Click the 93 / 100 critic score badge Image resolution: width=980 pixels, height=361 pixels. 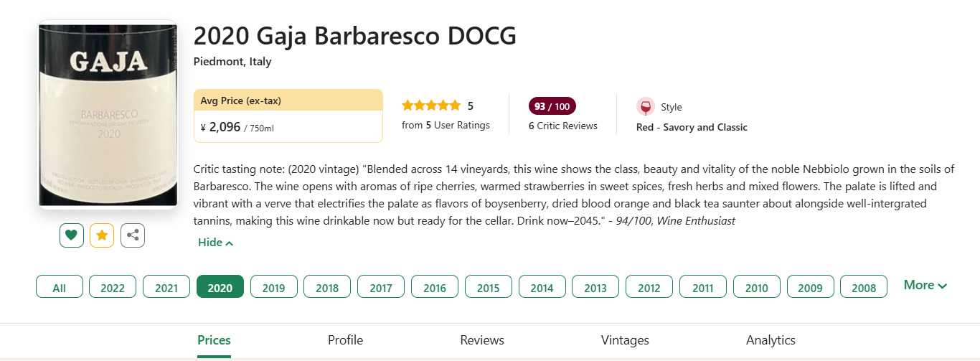(x=552, y=106)
